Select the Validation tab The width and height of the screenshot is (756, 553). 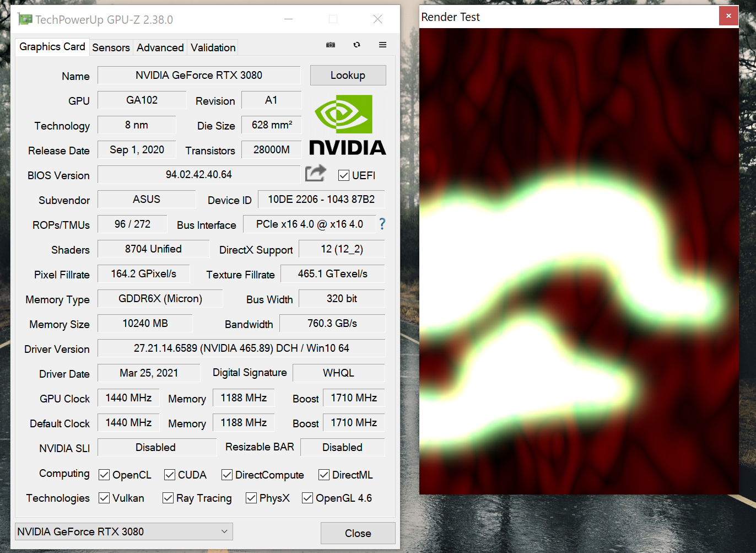(x=213, y=47)
